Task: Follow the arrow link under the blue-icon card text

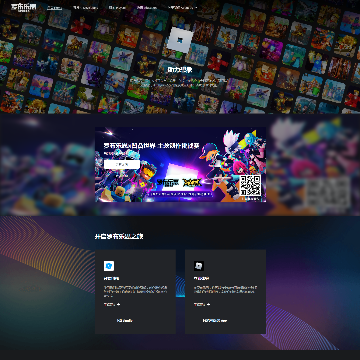Action: click(112, 304)
